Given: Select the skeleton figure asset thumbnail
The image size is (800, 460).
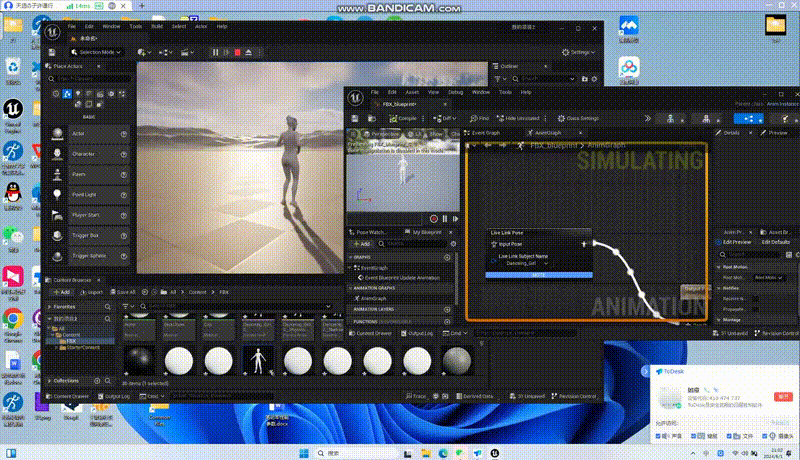Looking at the screenshot, I should coord(258,361).
